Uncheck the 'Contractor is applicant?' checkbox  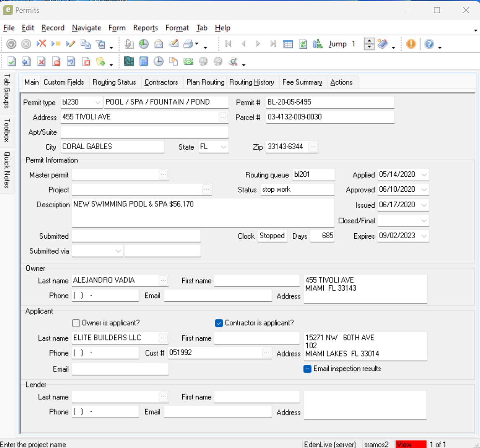click(219, 323)
